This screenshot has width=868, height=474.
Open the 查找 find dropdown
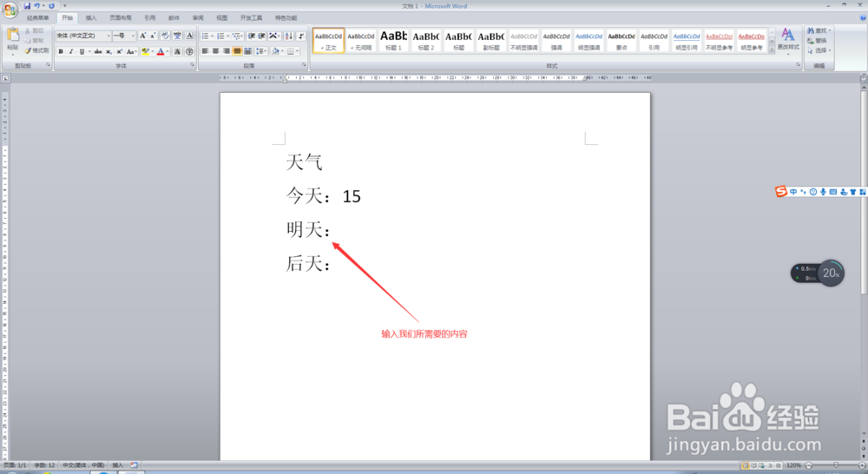(x=819, y=30)
